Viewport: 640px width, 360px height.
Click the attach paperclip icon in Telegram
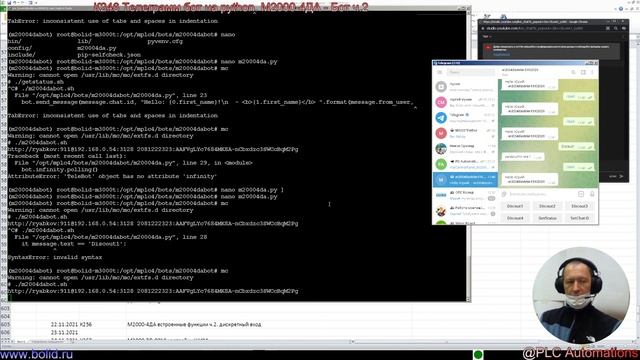pyautogui.click(x=504, y=194)
